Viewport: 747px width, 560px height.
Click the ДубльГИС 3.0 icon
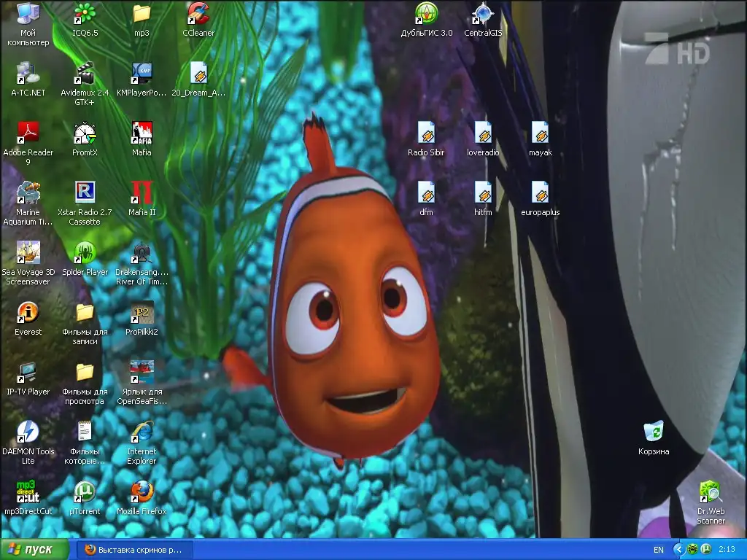click(427, 14)
